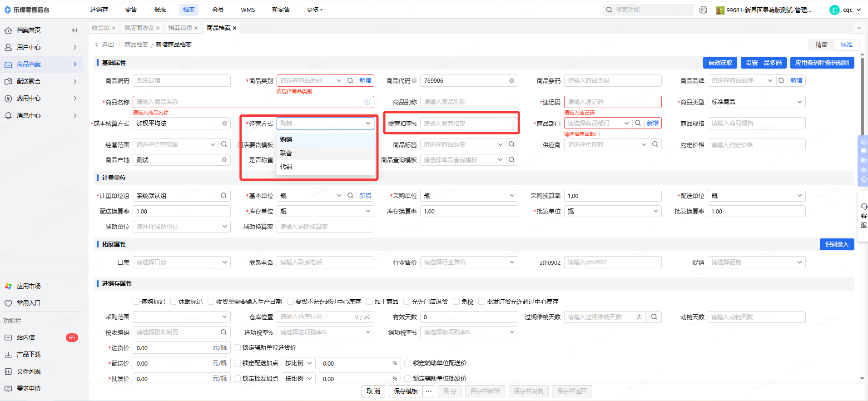Open search lookup for 商品品牌
Screen dimensions: 868x401
coord(781,80)
